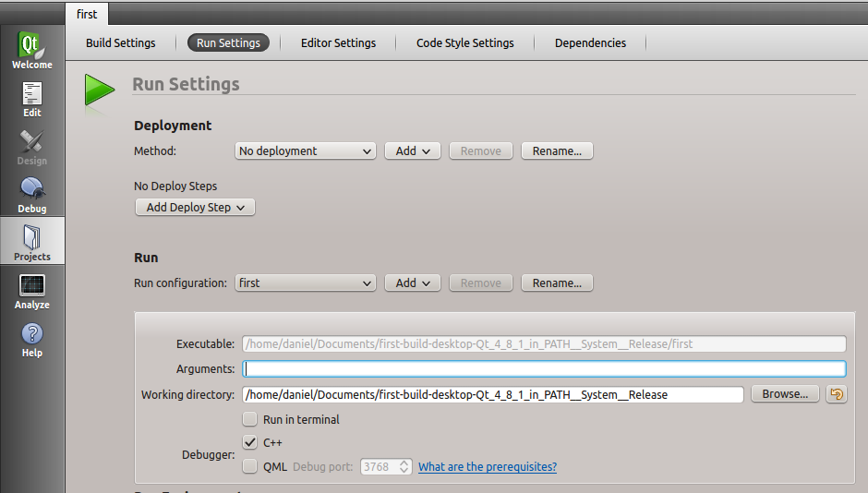Switch to the Build Settings tab
Screen dimensions: 868x493
[x=120, y=43]
